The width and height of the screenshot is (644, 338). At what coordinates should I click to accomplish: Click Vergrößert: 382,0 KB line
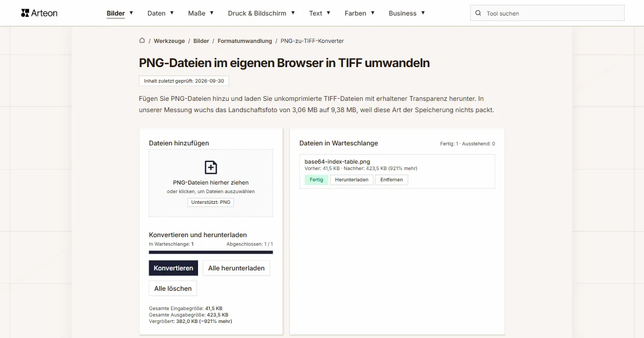pyautogui.click(x=191, y=321)
